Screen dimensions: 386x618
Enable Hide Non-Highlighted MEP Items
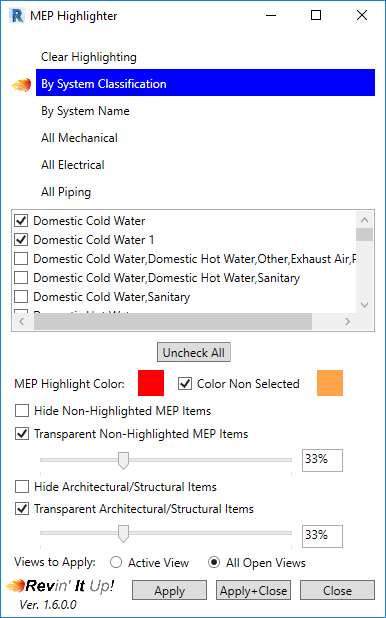point(22,411)
